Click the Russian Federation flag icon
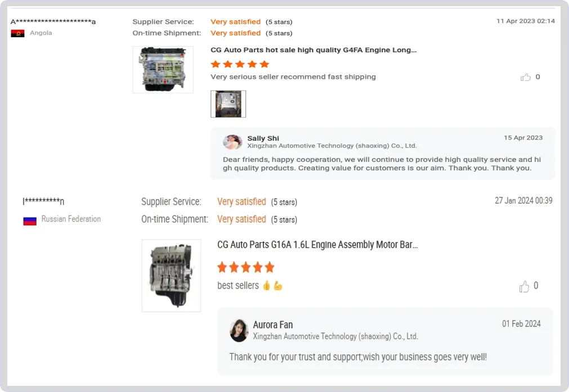569x392 pixels. coord(30,221)
